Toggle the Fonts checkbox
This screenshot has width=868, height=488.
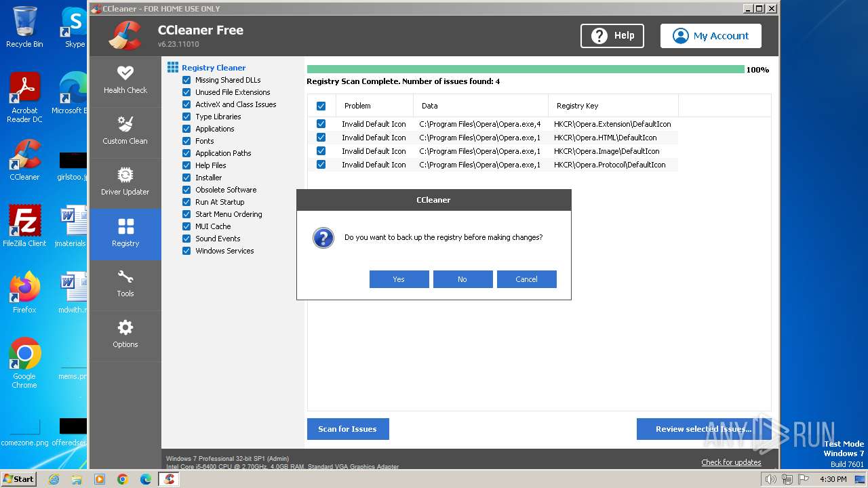[186, 141]
